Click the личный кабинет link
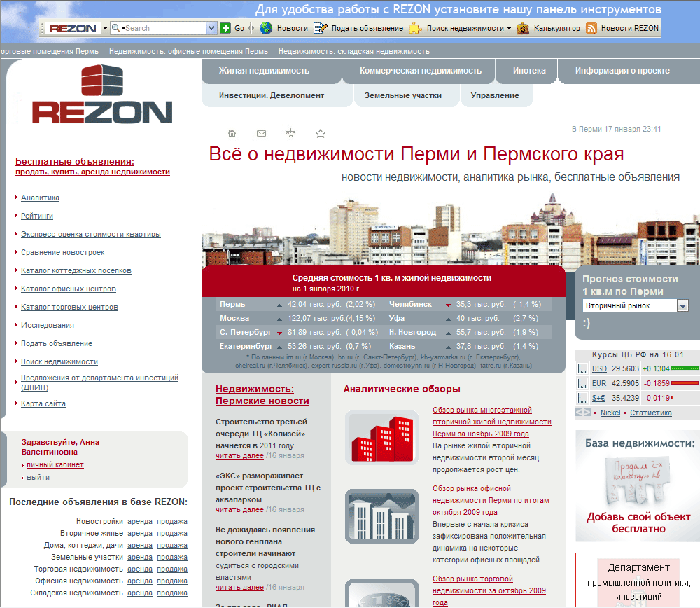 click(x=55, y=464)
